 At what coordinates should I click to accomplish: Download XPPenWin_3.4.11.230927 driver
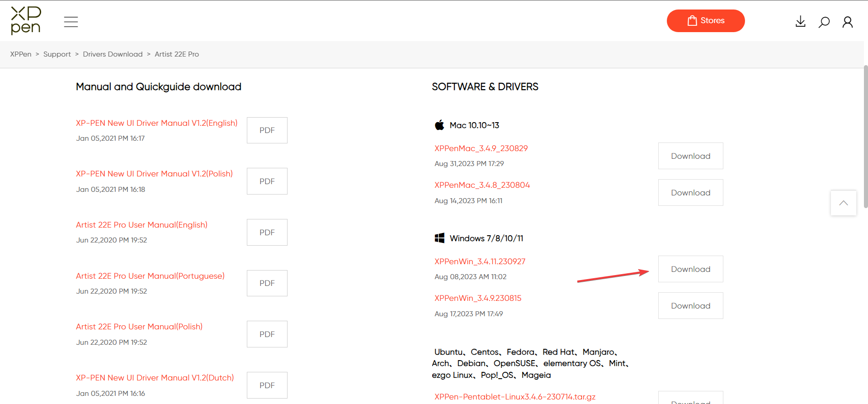[690, 269]
